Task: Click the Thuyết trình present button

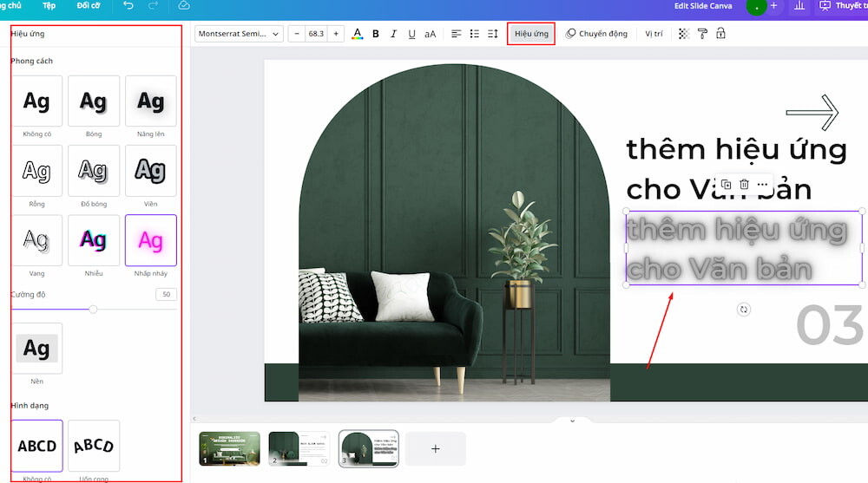Action: pyautogui.click(x=843, y=5)
